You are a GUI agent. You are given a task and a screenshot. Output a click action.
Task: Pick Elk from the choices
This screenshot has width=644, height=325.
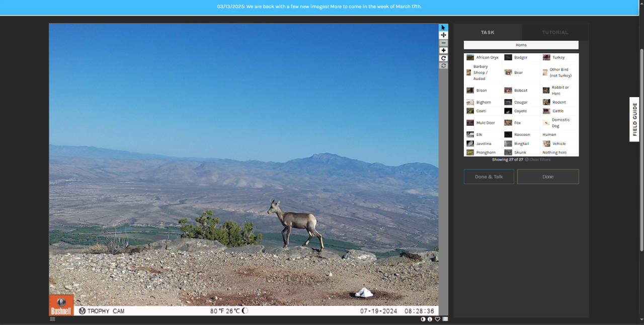483,135
